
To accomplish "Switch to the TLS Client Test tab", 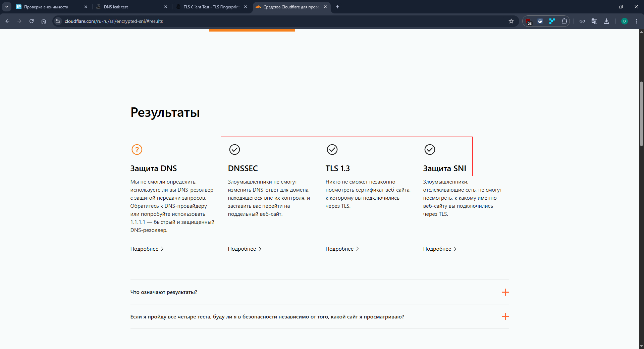I will click(211, 7).
